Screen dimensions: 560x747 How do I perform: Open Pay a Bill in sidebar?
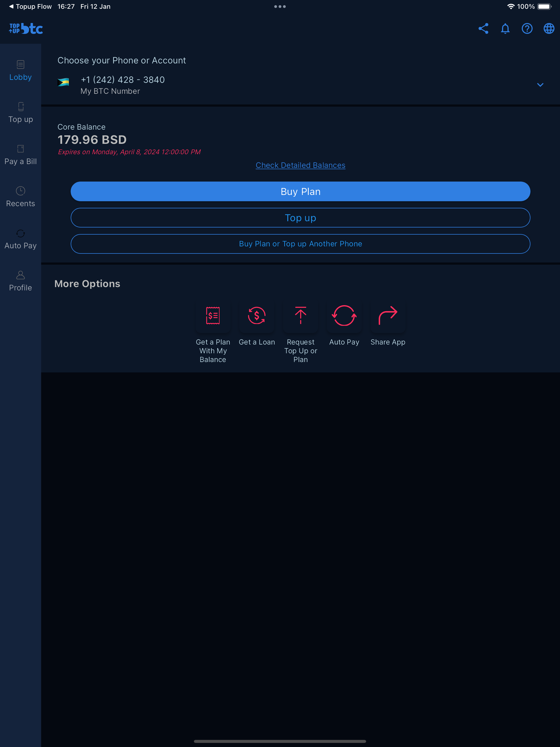[21, 155]
